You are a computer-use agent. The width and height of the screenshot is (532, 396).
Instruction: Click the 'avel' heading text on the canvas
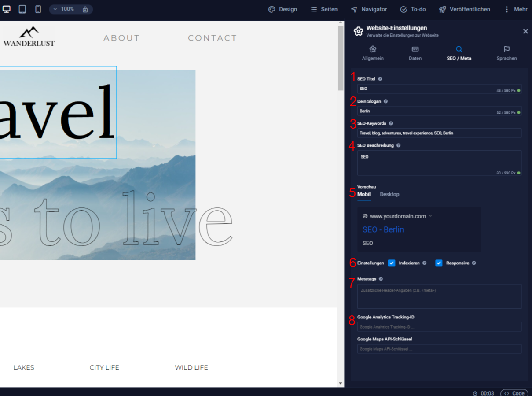point(57,112)
